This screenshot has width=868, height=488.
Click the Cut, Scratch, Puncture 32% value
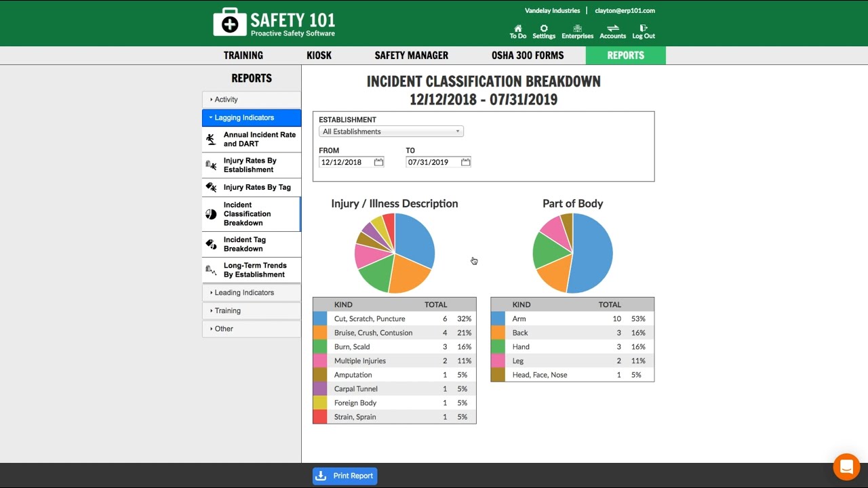pos(464,319)
